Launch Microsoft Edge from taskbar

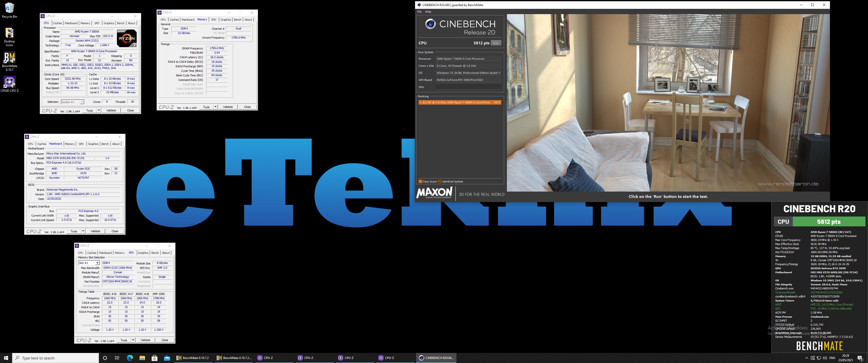pos(130,358)
